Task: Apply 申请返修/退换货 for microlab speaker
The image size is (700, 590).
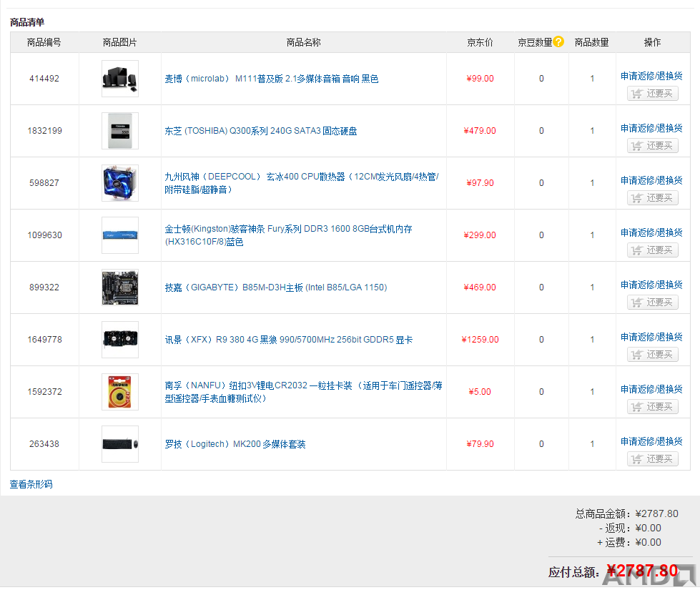Action: (652, 76)
